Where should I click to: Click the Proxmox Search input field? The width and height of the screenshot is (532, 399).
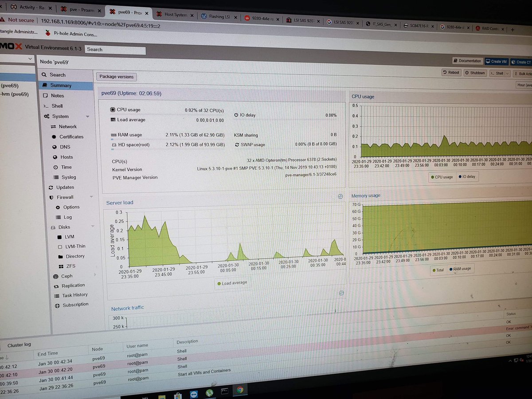click(115, 50)
